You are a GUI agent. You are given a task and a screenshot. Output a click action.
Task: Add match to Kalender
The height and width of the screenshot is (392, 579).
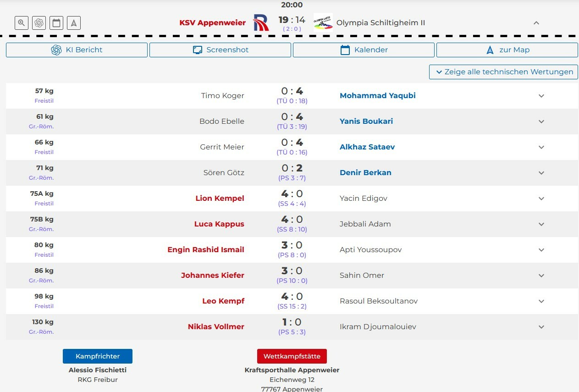coord(364,50)
